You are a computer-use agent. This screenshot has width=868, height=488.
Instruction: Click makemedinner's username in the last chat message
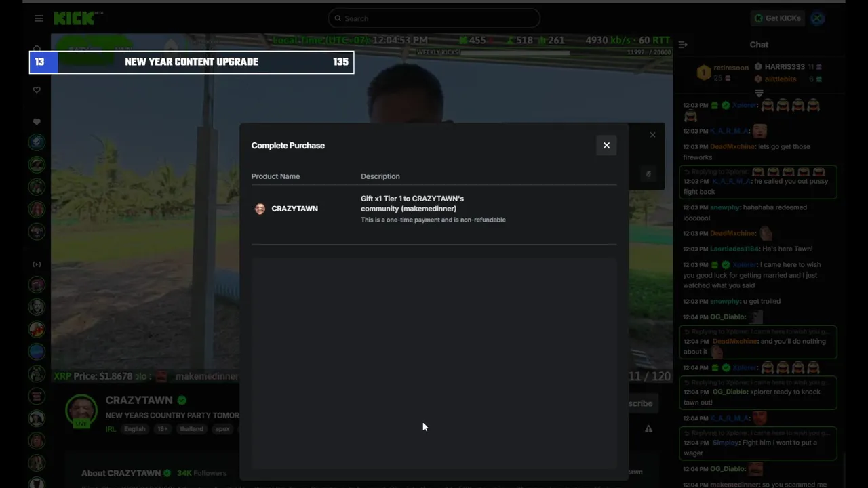pyautogui.click(x=736, y=485)
